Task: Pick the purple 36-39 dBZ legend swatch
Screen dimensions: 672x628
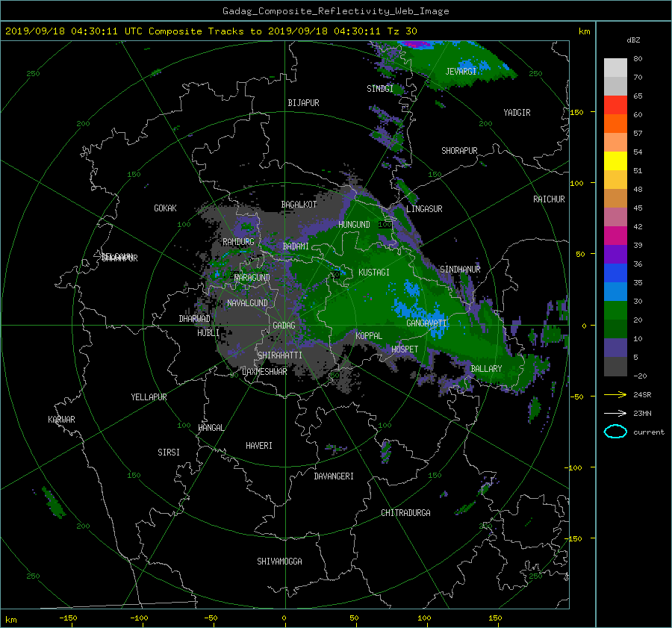Action: pyautogui.click(x=615, y=254)
